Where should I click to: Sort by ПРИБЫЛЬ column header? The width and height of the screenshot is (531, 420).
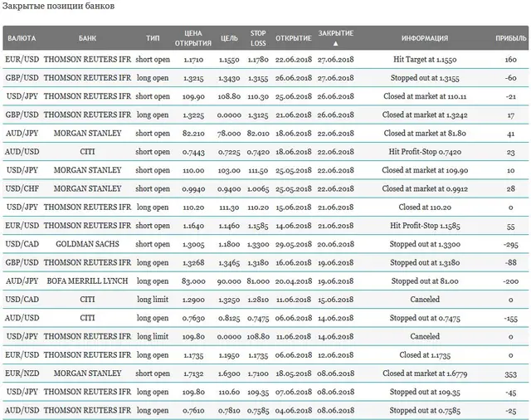point(511,38)
